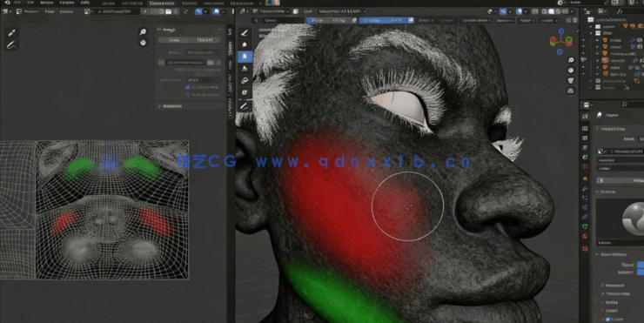Viewport: 644px width, 323px height.
Task: Toggle pressure sensitivity icon beside Radius slider
Action: tap(354, 20)
